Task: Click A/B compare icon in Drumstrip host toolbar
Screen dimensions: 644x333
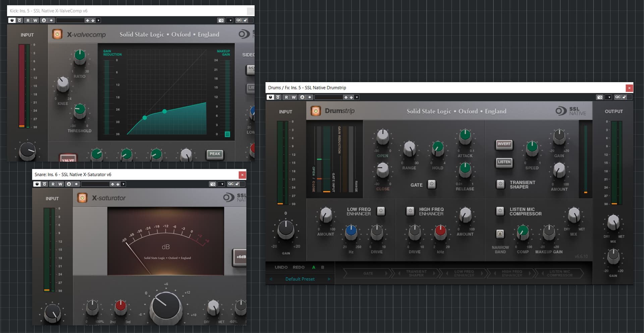Action: (303, 97)
